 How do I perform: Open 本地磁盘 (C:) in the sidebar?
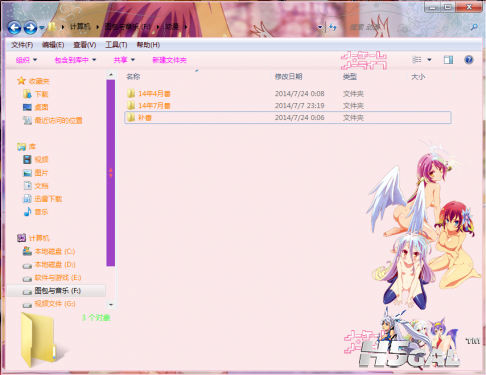55,251
